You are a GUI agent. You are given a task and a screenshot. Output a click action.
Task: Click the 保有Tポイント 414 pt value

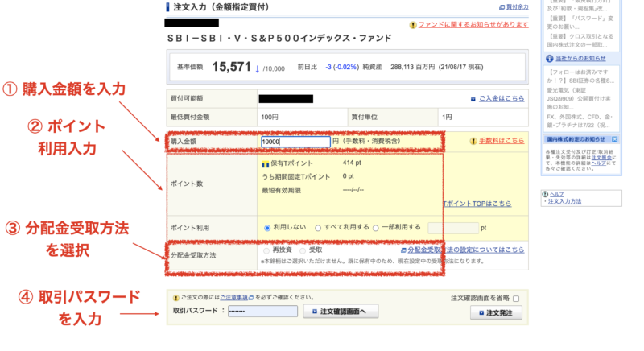[352, 163]
